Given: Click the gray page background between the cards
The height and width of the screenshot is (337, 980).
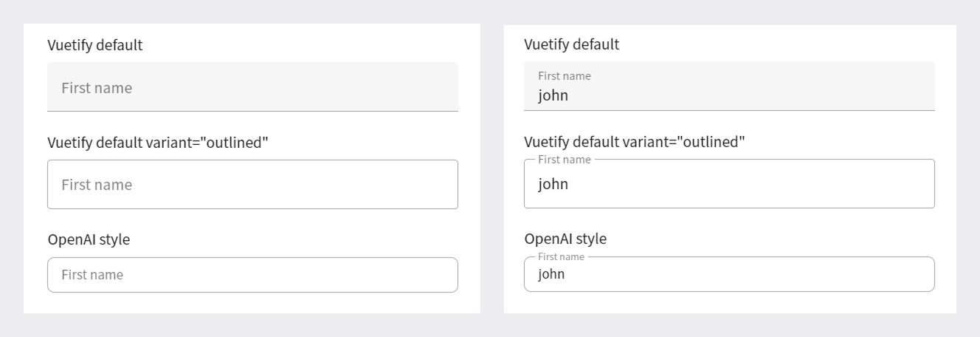Looking at the screenshot, I should pyautogui.click(x=492, y=168).
